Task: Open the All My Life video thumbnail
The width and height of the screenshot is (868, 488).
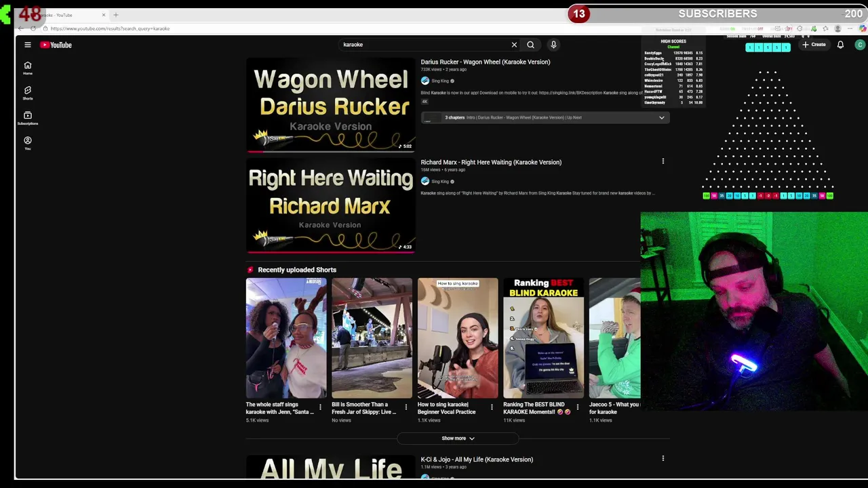Action: tap(330, 468)
